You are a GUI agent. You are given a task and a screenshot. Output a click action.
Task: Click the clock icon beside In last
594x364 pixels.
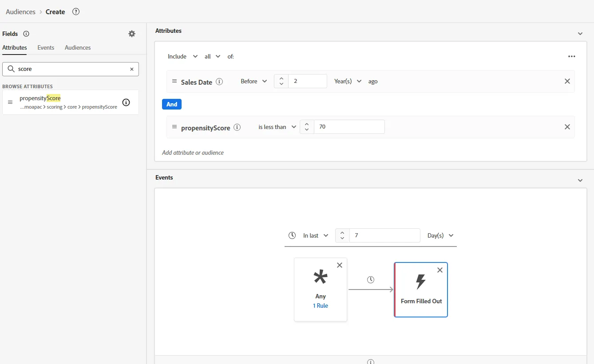click(x=292, y=235)
